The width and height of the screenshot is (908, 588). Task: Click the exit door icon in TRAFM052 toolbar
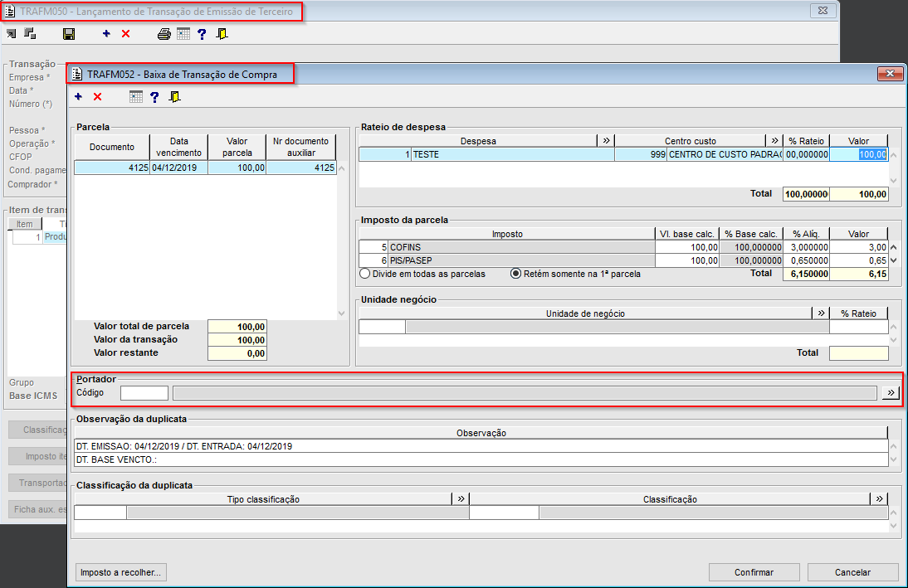point(174,97)
